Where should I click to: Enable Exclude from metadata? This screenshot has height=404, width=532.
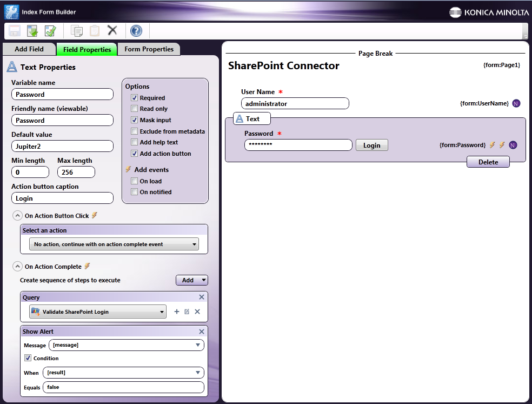tap(135, 131)
